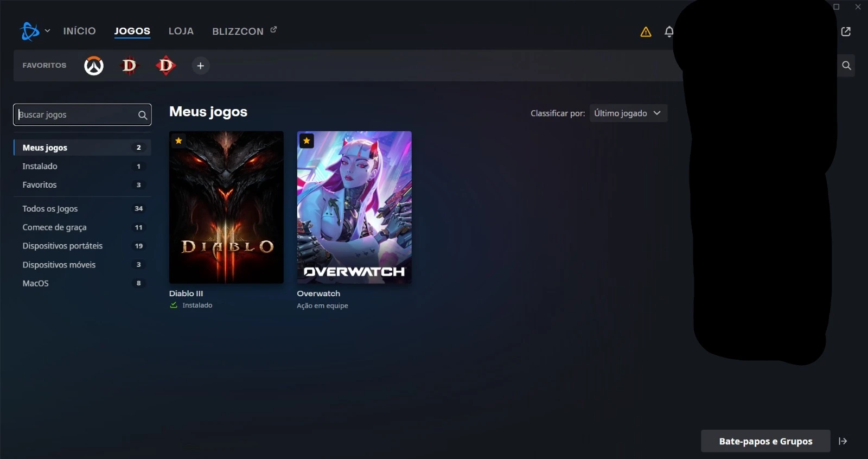Screen dimensions: 868x459
Task: Expand the Battle.net logo dropdown chevron
Action: [x=48, y=31]
